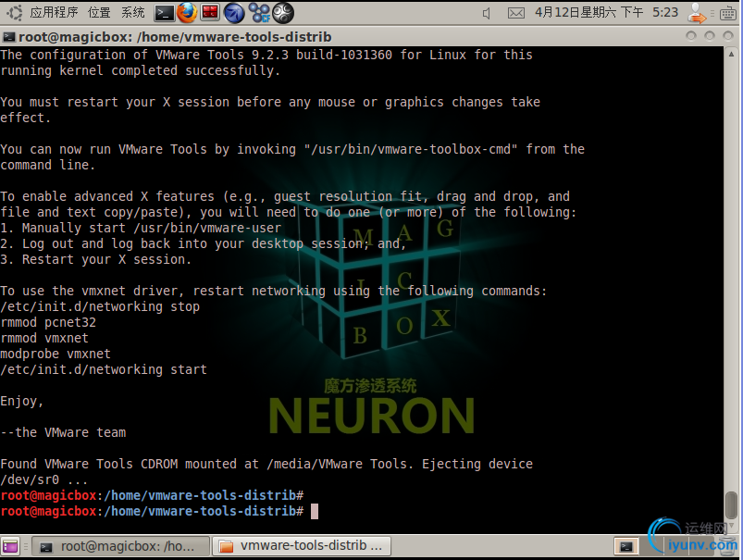Open the date and time clock applet
This screenshot has height=560, width=743.
point(607,12)
